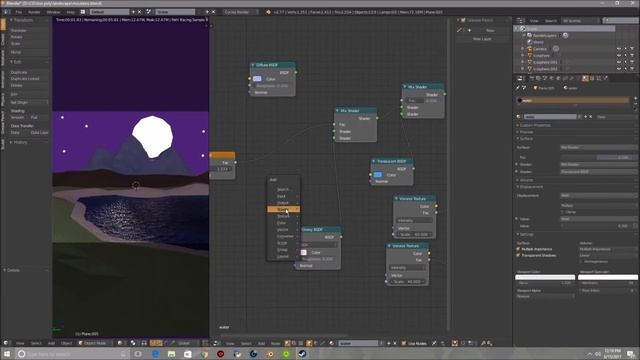
Task: Choose Converter in the Add node menu
Action: (284, 236)
